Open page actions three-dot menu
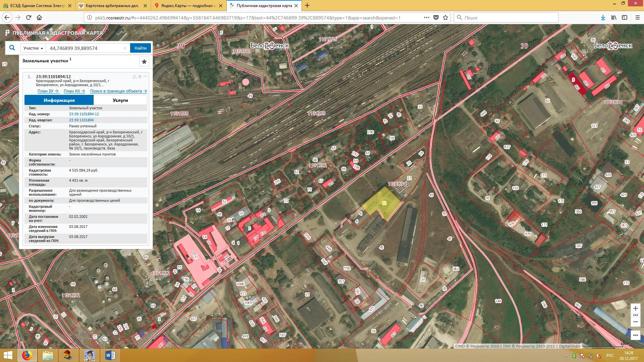Image resolution: width=644 pixels, height=362 pixels. (x=426, y=17)
